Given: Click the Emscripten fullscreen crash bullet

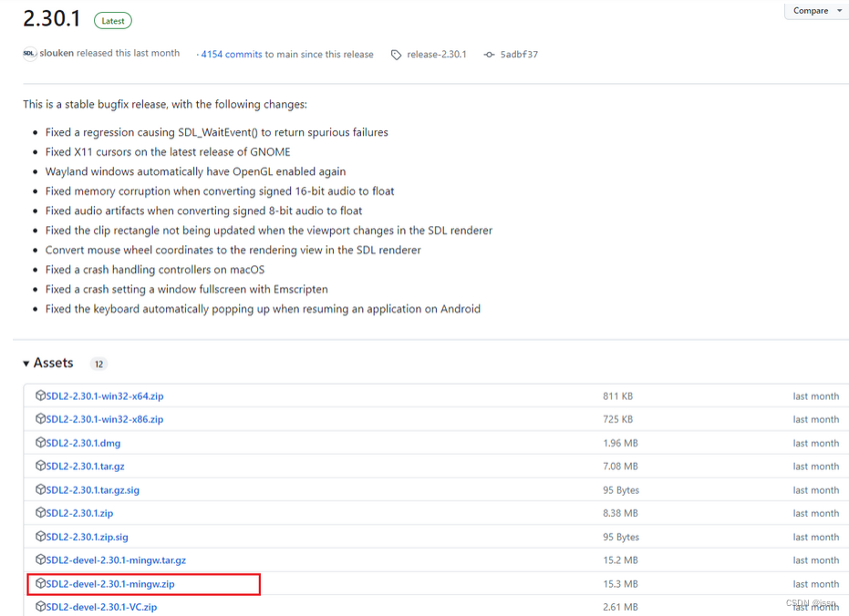Looking at the screenshot, I should (x=187, y=290).
